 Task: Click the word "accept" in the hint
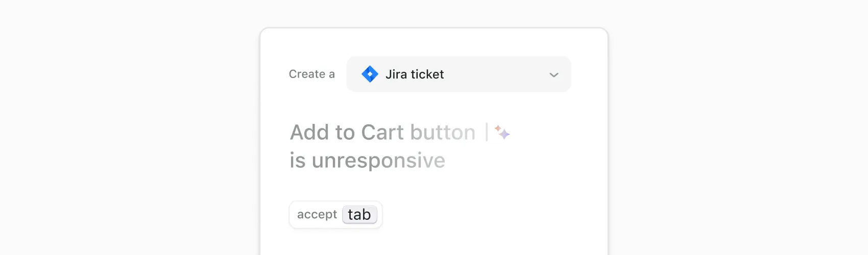317,215
